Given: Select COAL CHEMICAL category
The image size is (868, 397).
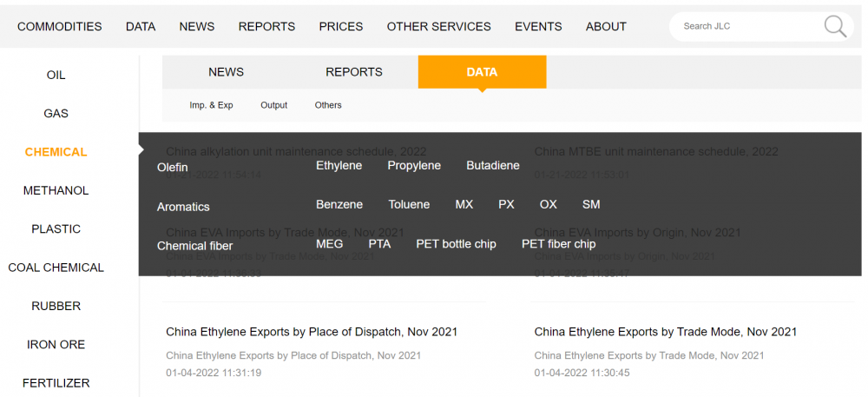Looking at the screenshot, I should click(56, 268).
